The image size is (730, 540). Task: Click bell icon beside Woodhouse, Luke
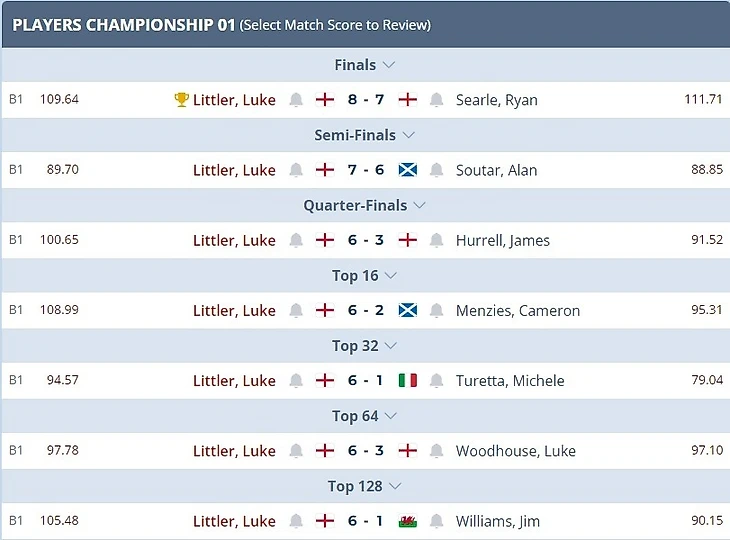pos(436,451)
